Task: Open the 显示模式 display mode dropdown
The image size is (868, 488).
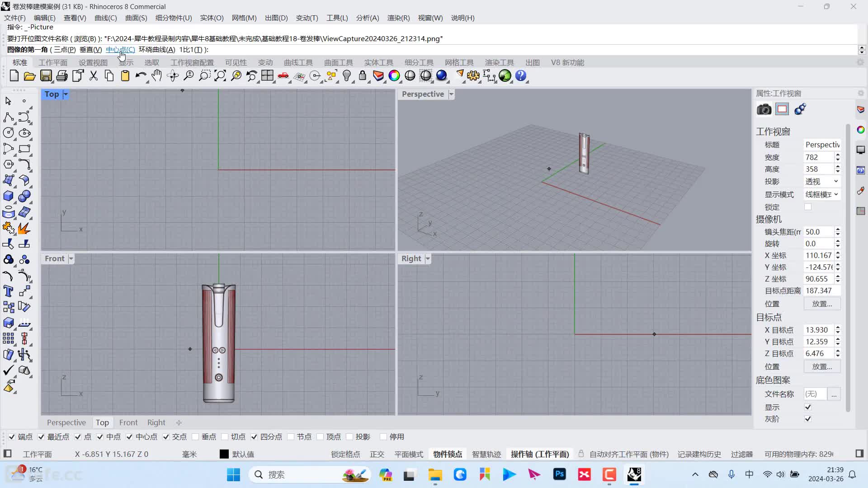Action: coord(822,194)
